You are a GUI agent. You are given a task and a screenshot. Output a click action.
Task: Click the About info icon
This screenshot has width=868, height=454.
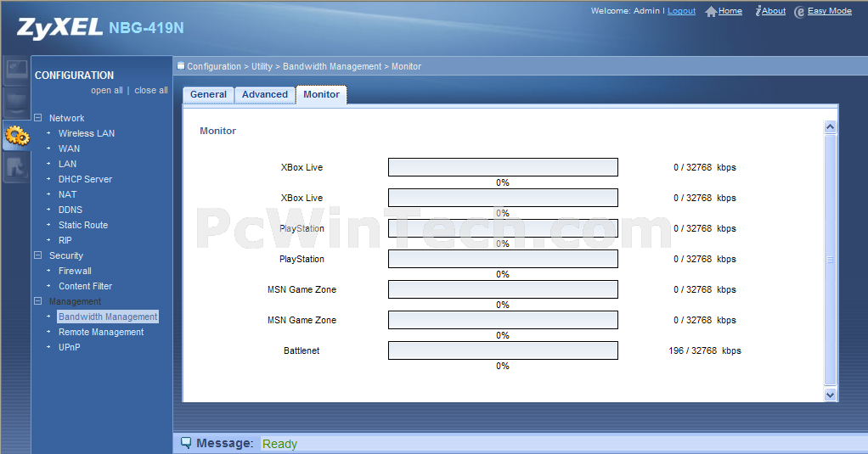click(x=758, y=11)
